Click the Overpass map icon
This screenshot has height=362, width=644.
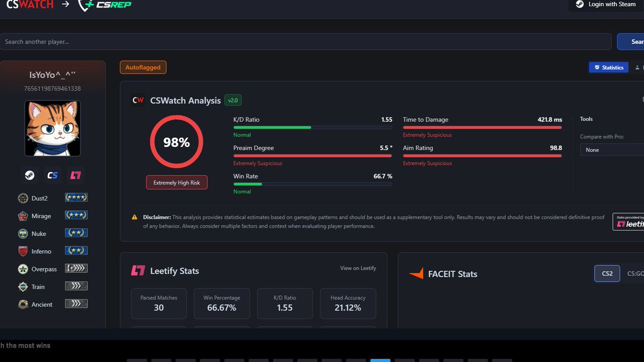[23, 269]
